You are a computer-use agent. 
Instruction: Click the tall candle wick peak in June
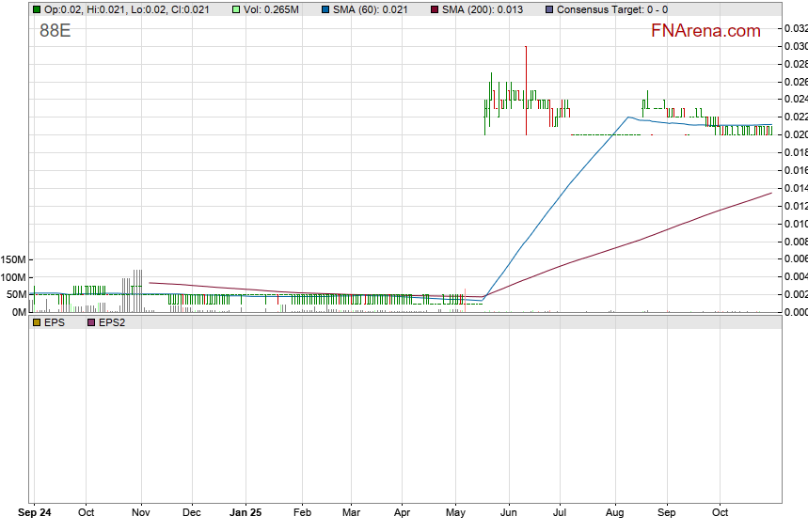(526, 47)
